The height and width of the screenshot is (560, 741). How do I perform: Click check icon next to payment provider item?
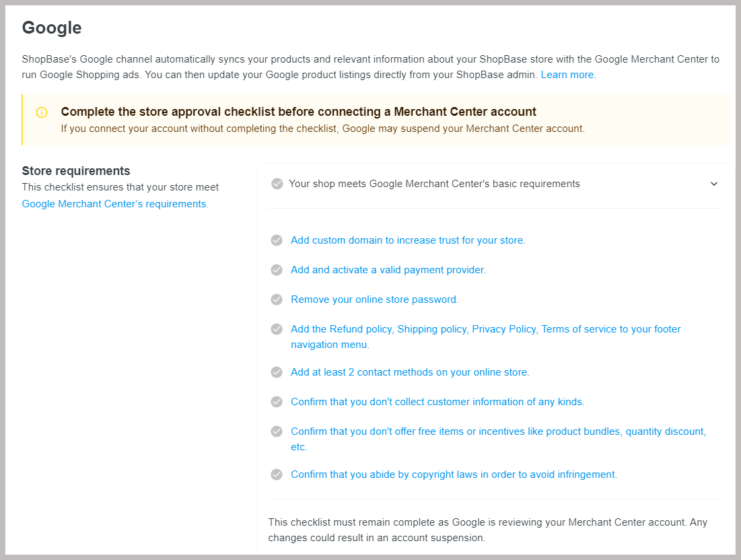coord(277,270)
